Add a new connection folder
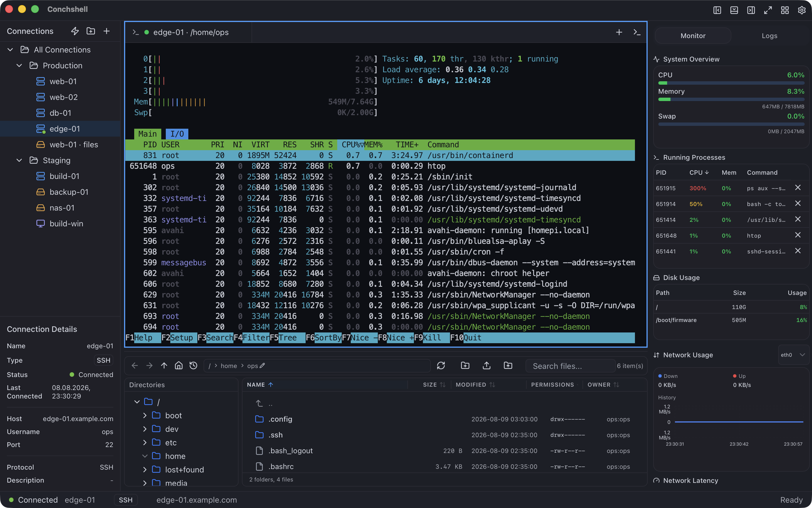The image size is (812, 508). click(91, 31)
